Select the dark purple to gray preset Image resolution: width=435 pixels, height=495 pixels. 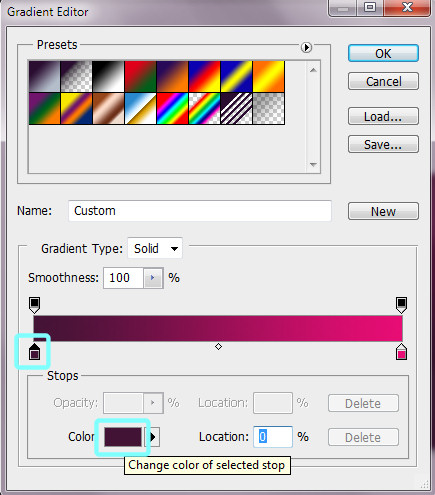coord(44,76)
